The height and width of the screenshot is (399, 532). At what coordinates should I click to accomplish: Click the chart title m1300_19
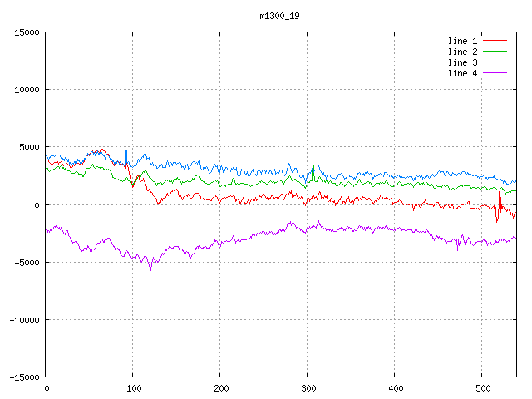[280, 16]
